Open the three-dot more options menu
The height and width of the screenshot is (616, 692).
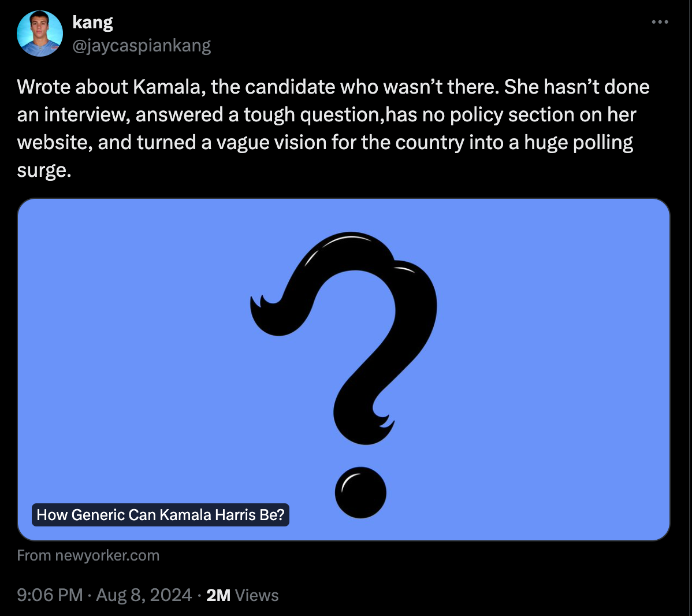(660, 22)
